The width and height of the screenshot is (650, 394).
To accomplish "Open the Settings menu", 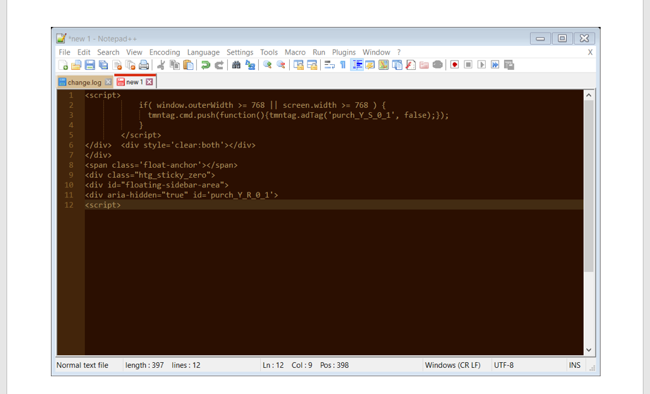I will [x=240, y=52].
